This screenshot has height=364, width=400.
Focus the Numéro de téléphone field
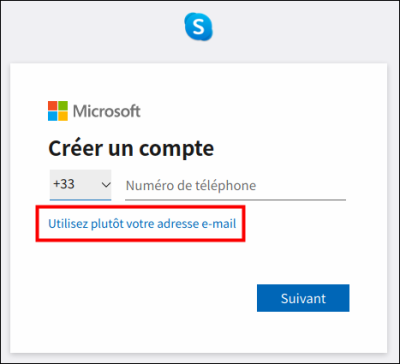[235, 185]
